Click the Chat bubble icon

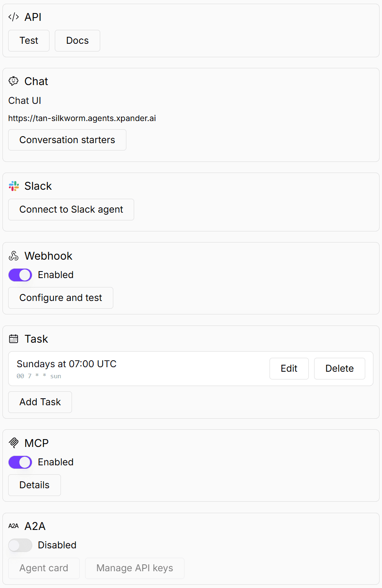pos(13,81)
